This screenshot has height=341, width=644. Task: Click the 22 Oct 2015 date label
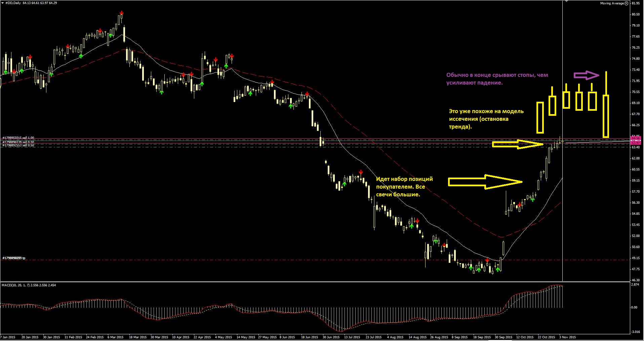[x=546, y=337]
